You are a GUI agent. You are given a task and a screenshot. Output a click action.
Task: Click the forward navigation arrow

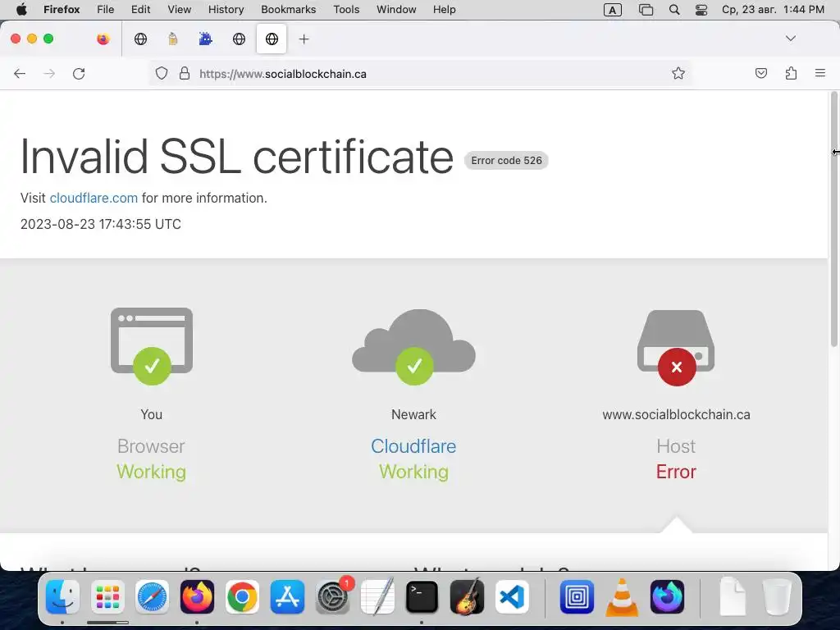49,73
